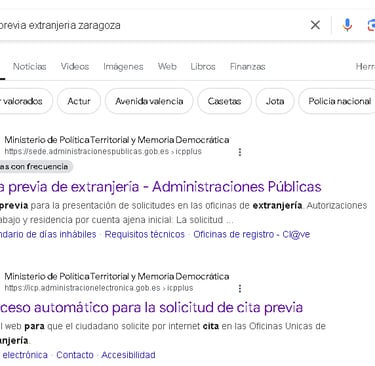Image resolution: width=375 pixels, height=366 pixels.
Task: Open the 'electrónica' sitelink
Action: pyautogui.click(x=24, y=355)
